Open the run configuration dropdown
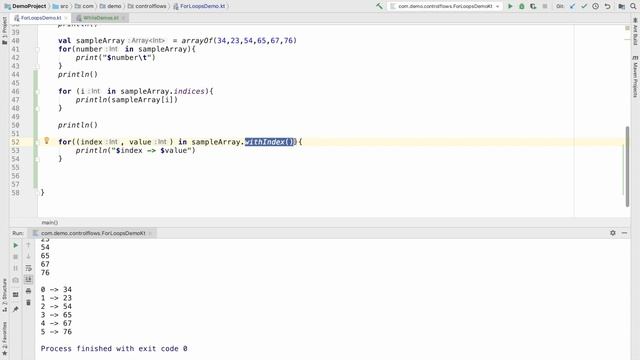Viewport: 640px width, 360px height. (x=444, y=6)
